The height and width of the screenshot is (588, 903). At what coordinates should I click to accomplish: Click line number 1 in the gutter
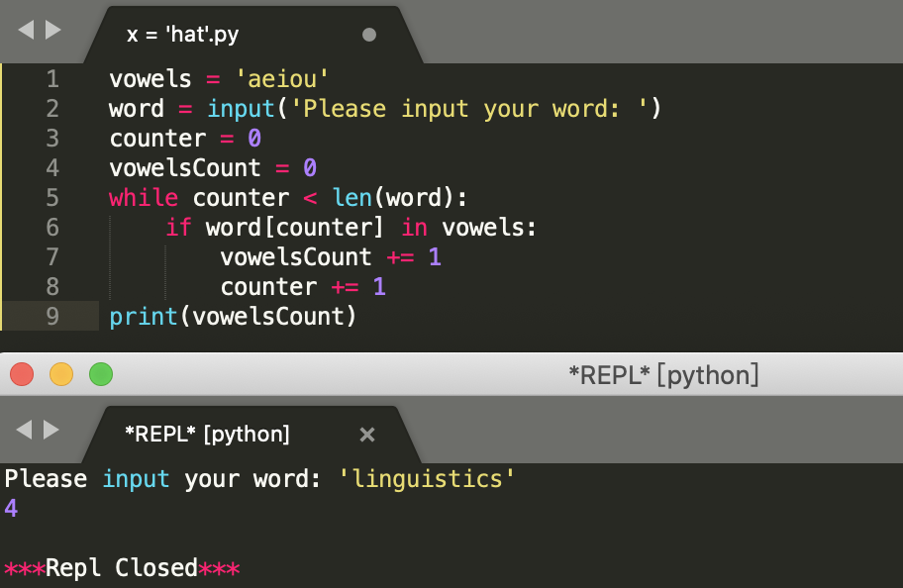point(53,79)
